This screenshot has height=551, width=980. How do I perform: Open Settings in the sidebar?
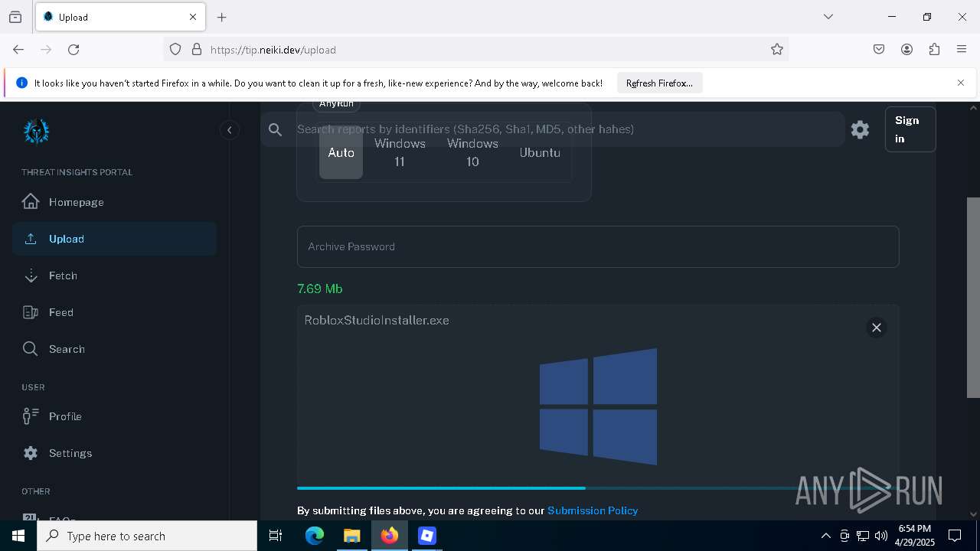click(114, 453)
